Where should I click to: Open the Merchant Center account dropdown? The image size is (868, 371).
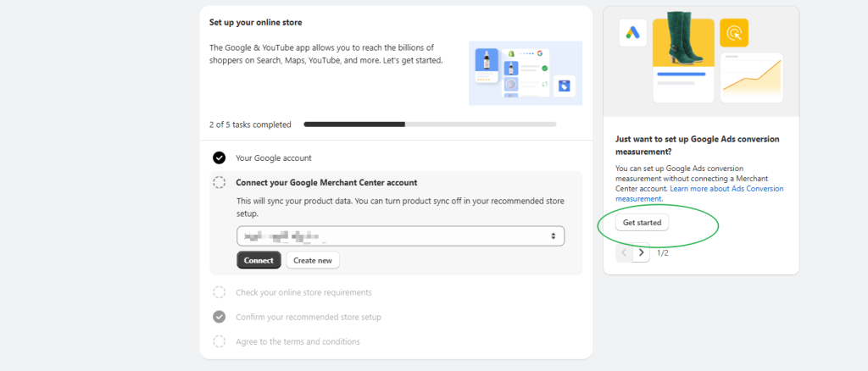[x=401, y=236]
